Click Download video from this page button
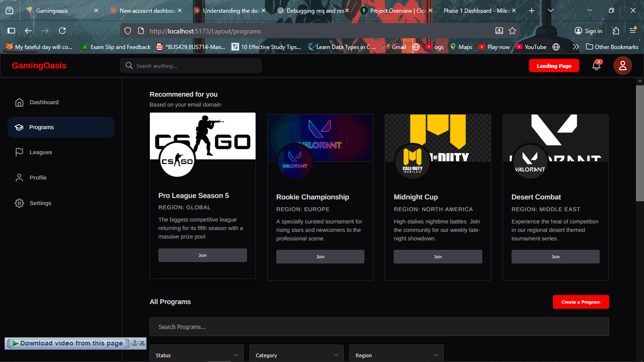 coord(67,343)
